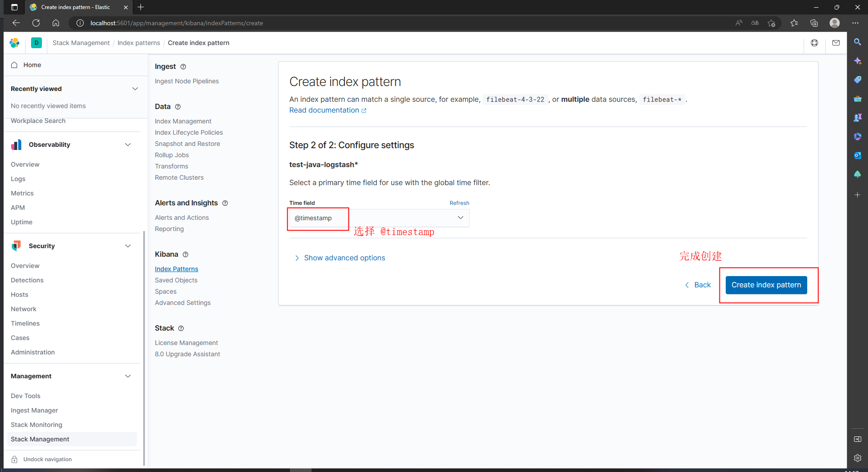Click Create index pattern button
The image size is (868, 472).
point(766,285)
